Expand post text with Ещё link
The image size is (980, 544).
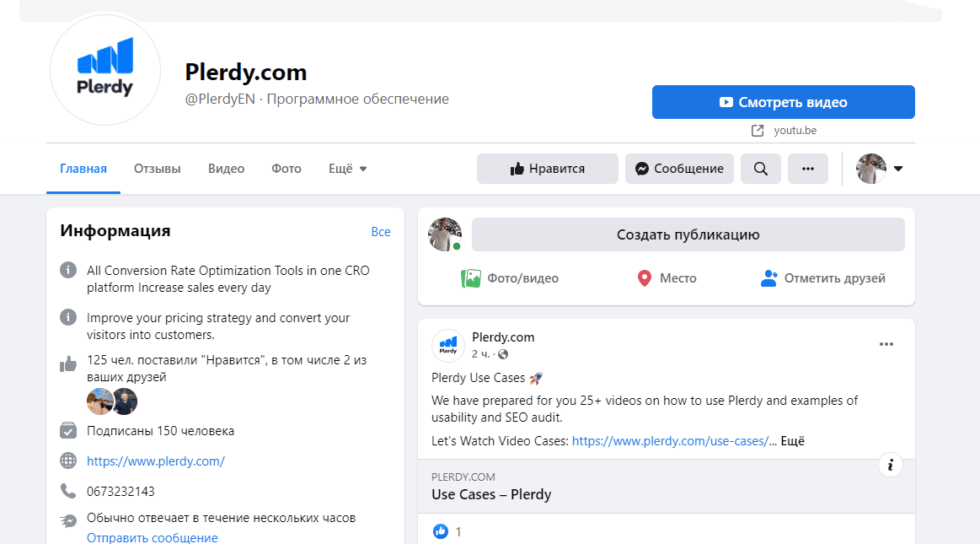(793, 441)
